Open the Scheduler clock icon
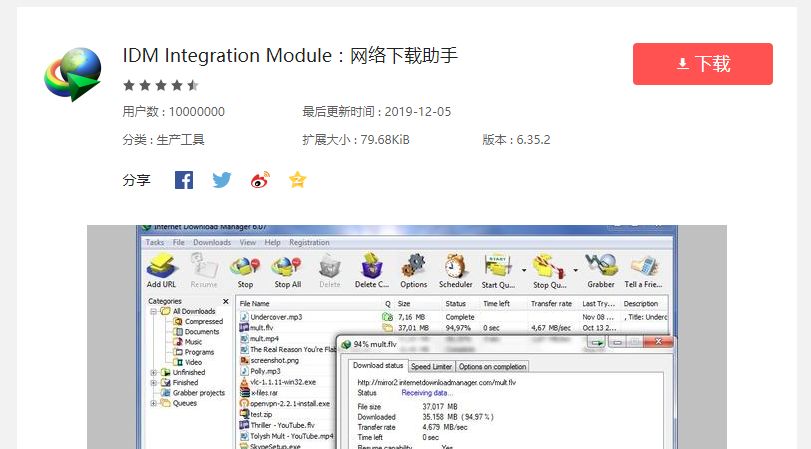This screenshot has height=449, width=811. 455,271
